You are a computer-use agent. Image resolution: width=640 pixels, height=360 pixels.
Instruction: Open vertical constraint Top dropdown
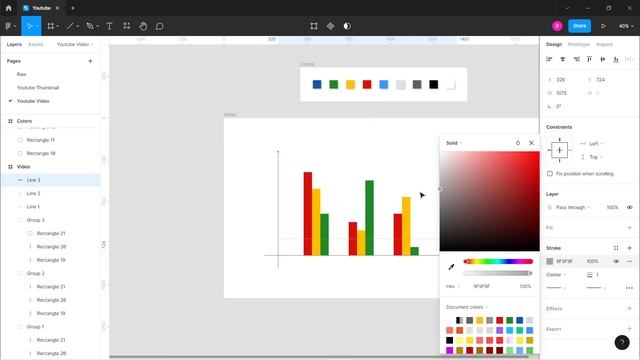[596, 157]
